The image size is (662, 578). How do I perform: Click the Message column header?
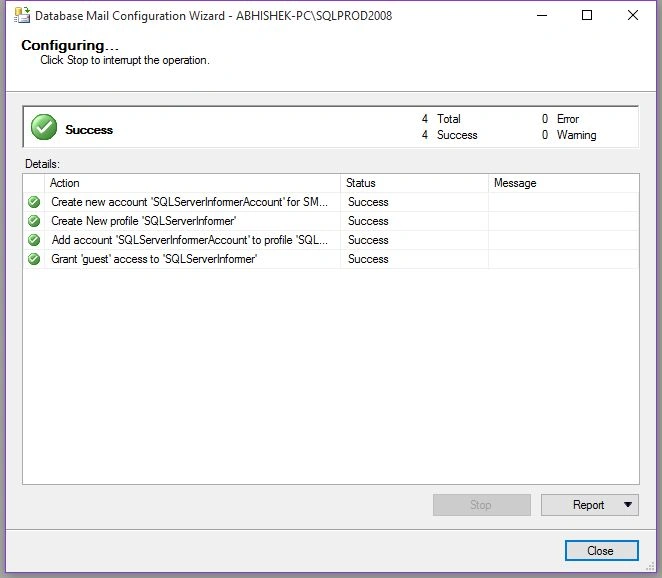tap(564, 183)
